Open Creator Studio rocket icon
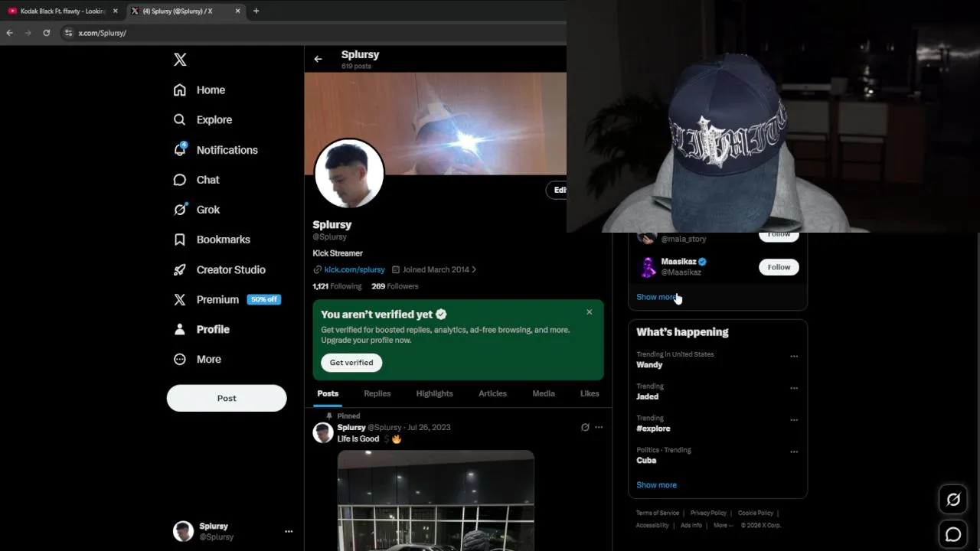The height and width of the screenshot is (551, 980). (x=179, y=269)
